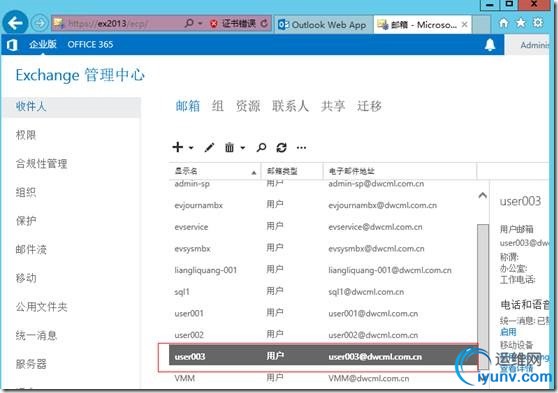Click the Exchange 管理中心 title
Viewport: 558px width, 393px height.
[x=80, y=75]
